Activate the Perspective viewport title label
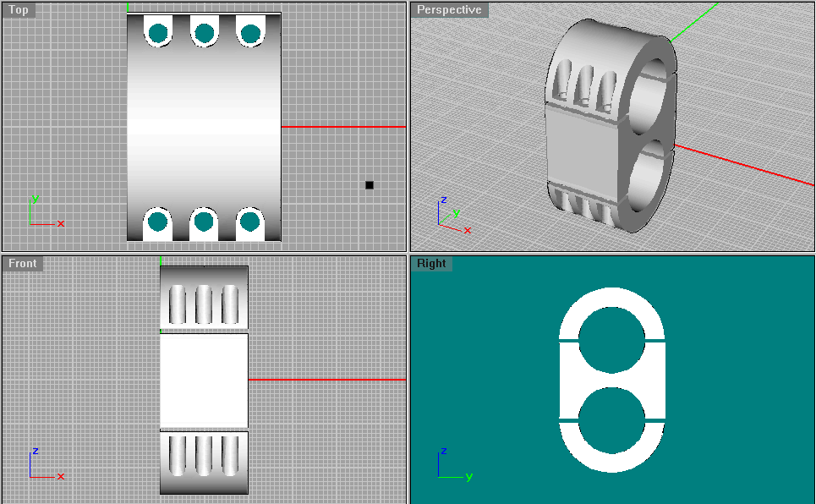 click(449, 10)
